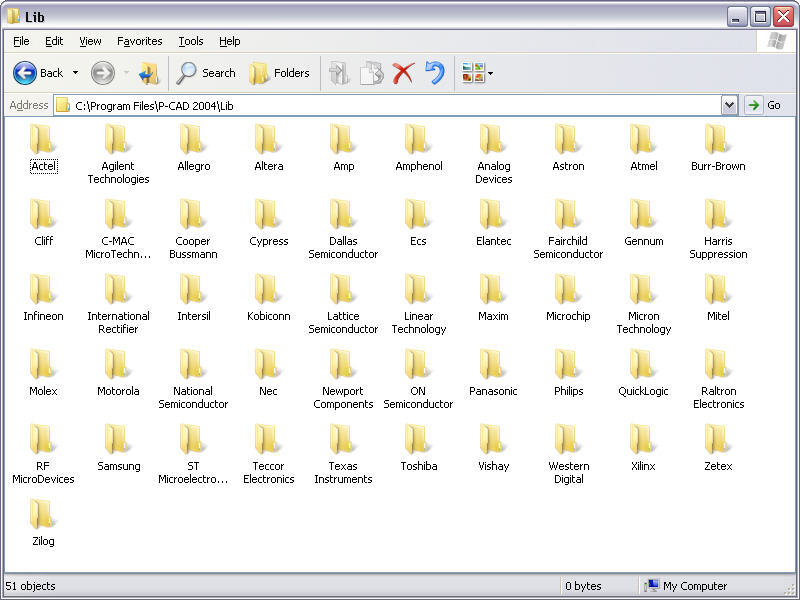Select the ST Microelectro... folder
Screen dimensions: 800x600
point(193,455)
